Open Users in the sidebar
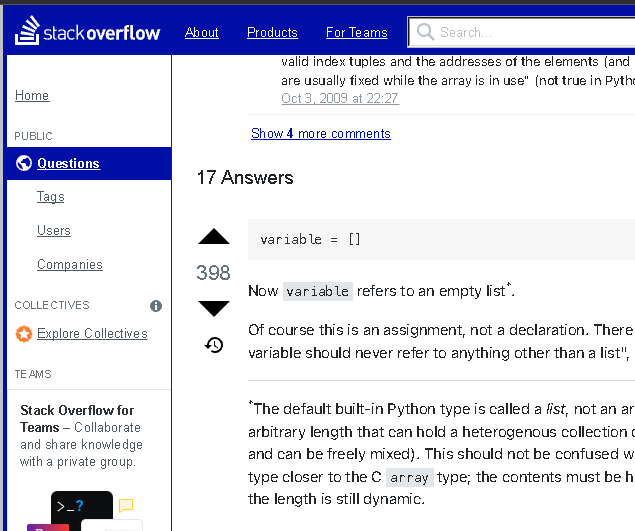 pyautogui.click(x=54, y=230)
